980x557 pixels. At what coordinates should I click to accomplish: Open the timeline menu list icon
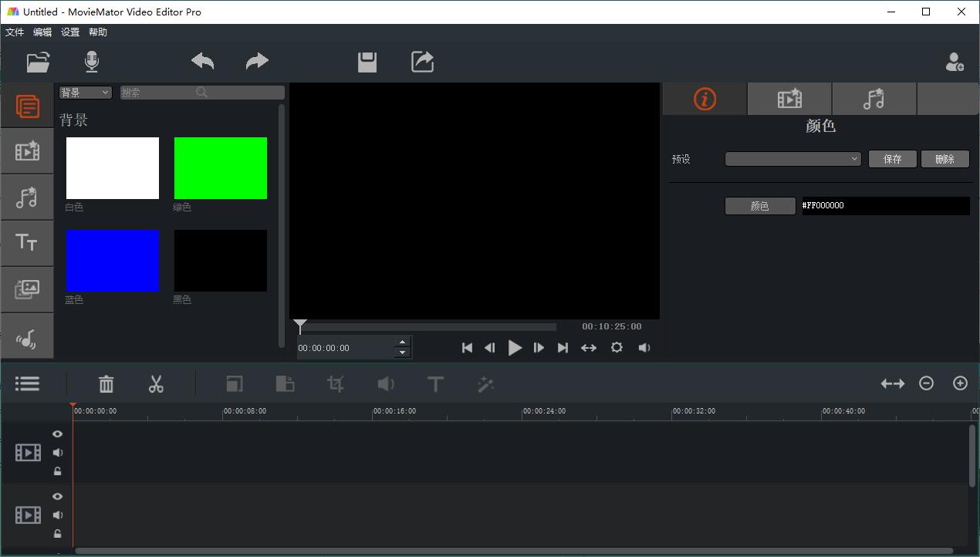click(27, 383)
